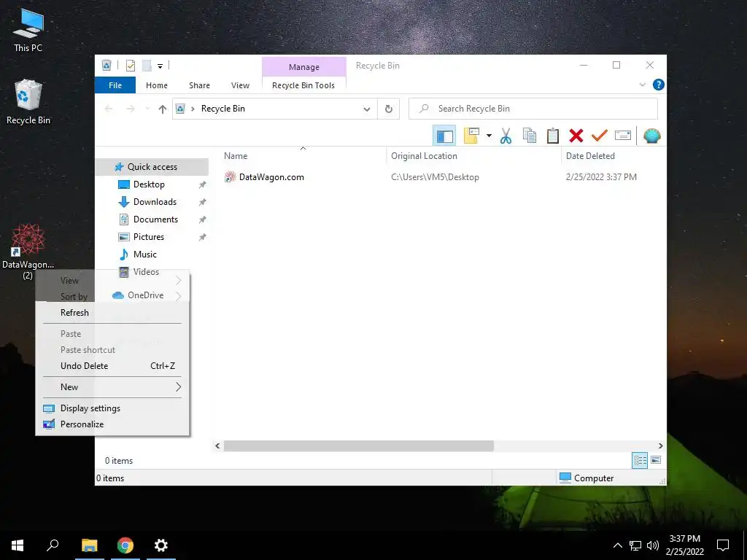Open the Sort by submenu in context menu

tap(112, 297)
